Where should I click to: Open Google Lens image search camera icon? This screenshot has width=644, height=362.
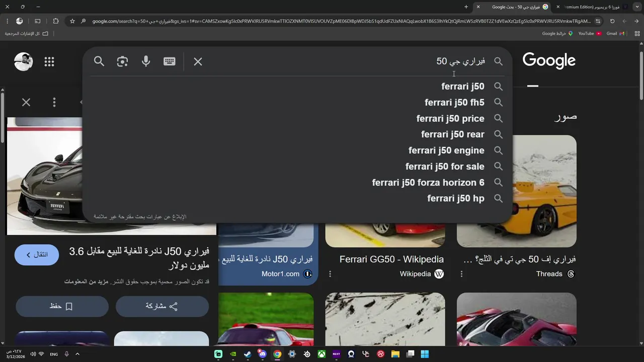[122, 61]
